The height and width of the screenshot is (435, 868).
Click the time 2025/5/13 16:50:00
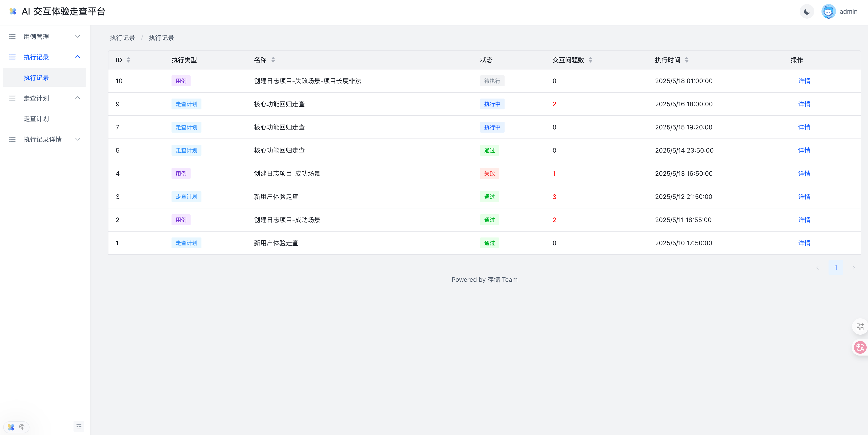pyautogui.click(x=684, y=174)
